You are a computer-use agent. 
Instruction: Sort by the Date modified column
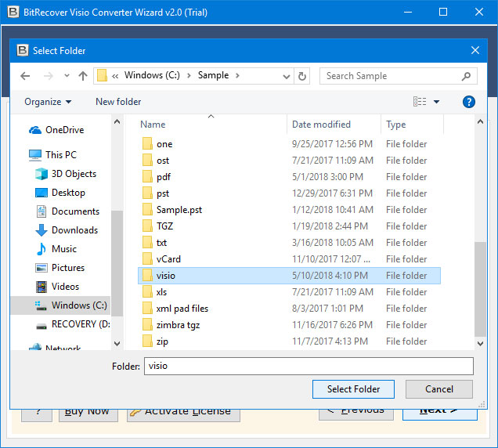(321, 125)
